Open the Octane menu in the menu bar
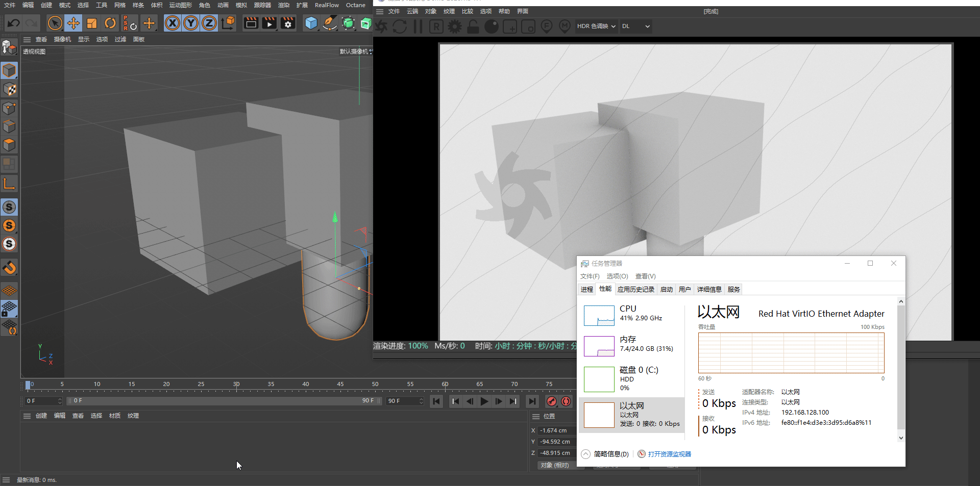This screenshot has width=980, height=486. [x=355, y=5]
